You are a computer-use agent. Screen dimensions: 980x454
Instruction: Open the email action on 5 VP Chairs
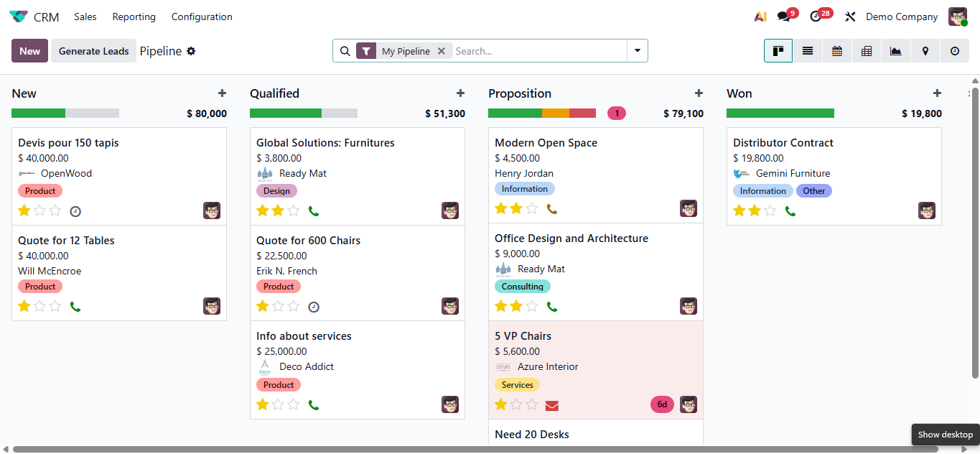coord(551,404)
